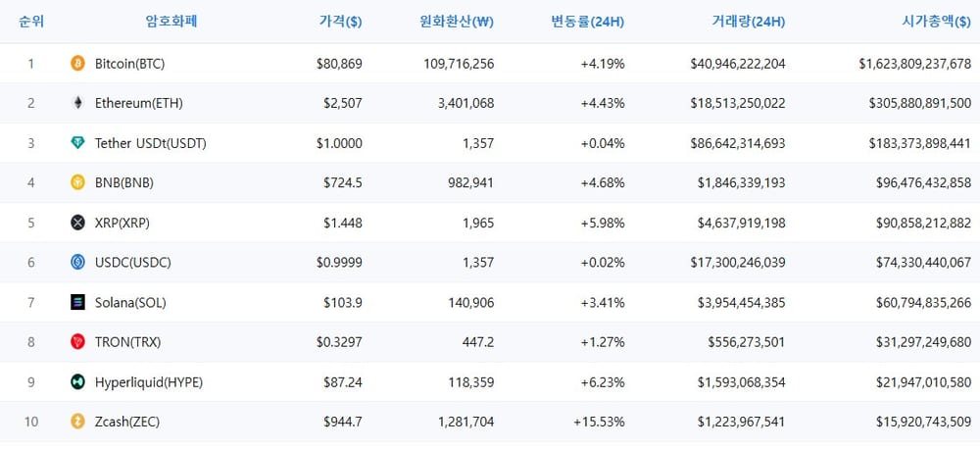Select BNB won value 982,941
The height and width of the screenshot is (450, 980).
pyautogui.click(x=471, y=183)
